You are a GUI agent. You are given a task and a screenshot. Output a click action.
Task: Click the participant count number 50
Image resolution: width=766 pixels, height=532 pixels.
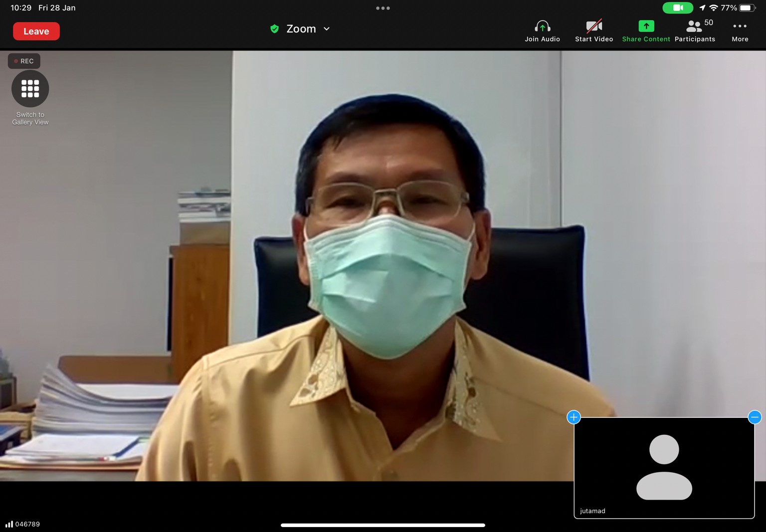coord(709,22)
